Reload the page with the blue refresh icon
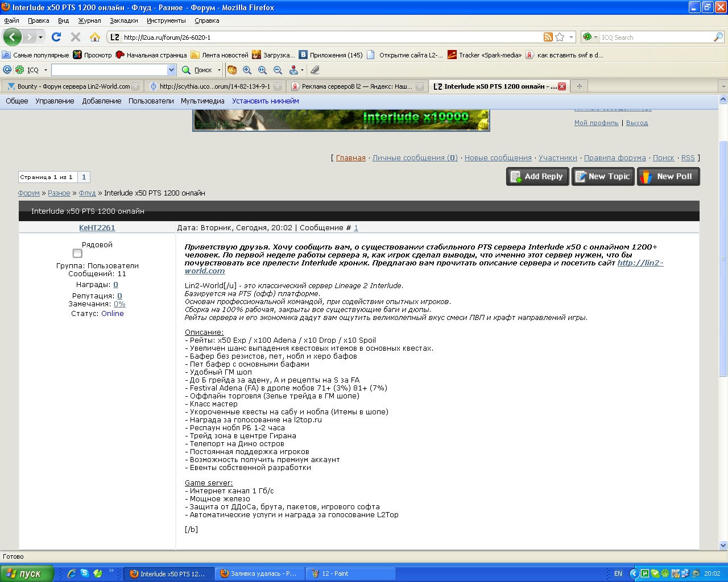 click(x=56, y=37)
